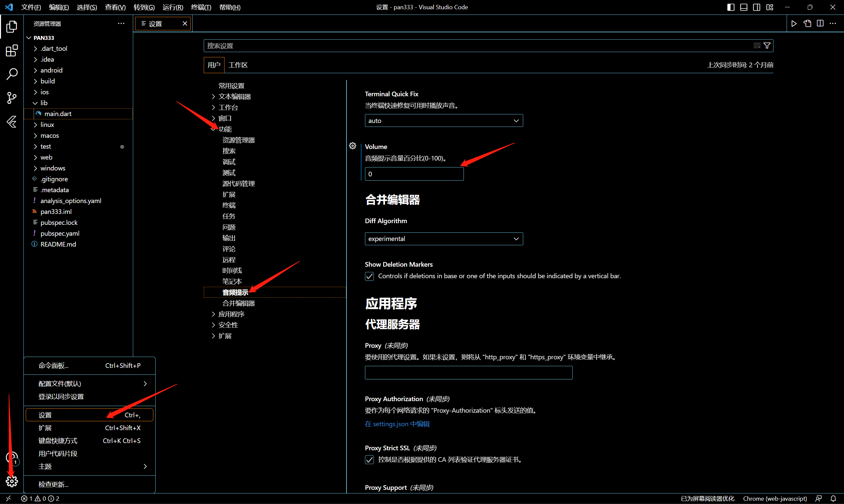Open the Explorer view in activity bar
Screen dimensions: 844x504
(x=12, y=26)
